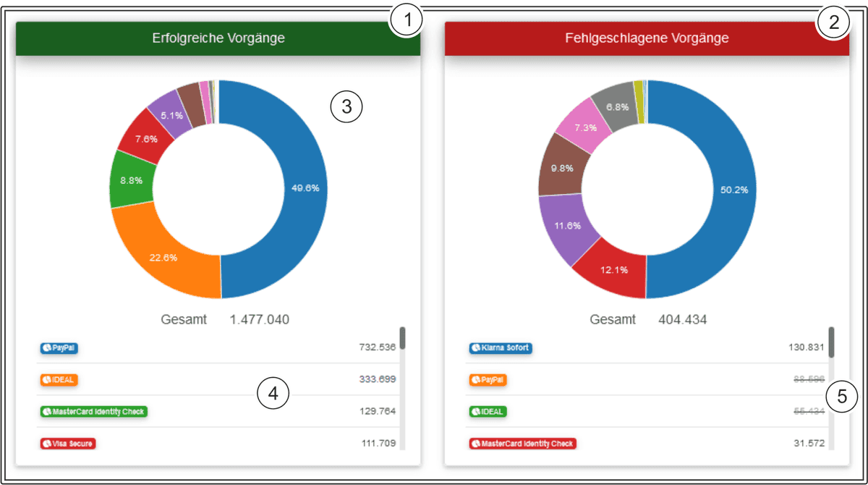Click the red MasterCard Identity Check failed badge

(x=522, y=443)
